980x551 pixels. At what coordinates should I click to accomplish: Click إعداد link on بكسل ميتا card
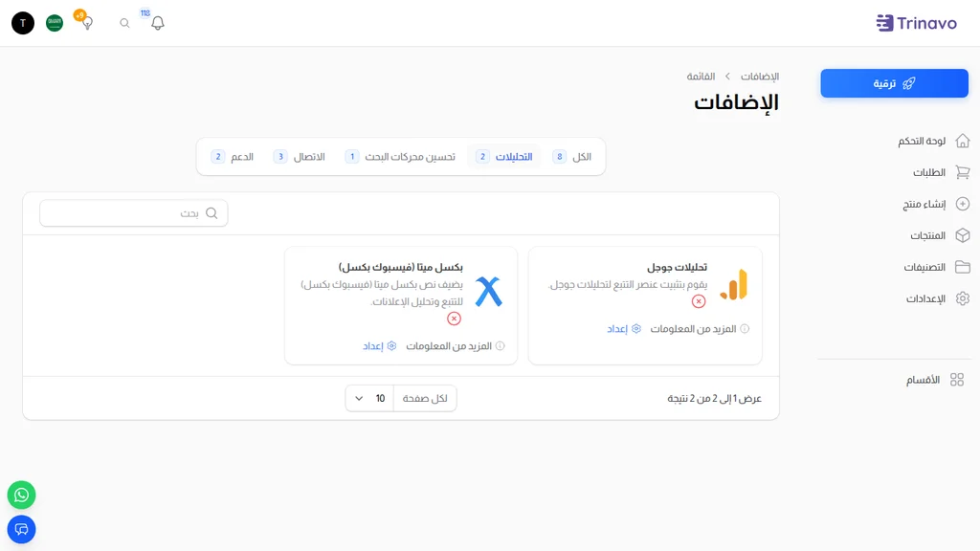point(372,346)
